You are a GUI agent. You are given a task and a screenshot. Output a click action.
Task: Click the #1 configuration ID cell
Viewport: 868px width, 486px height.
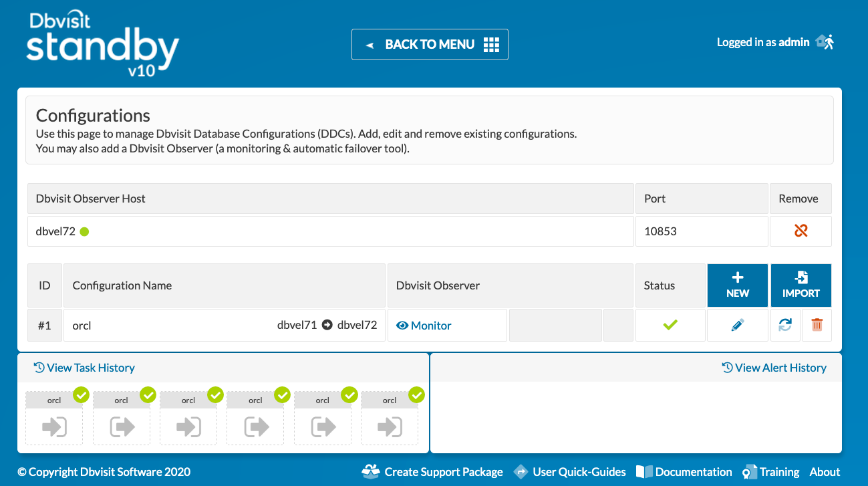pyautogui.click(x=45, y=326)
